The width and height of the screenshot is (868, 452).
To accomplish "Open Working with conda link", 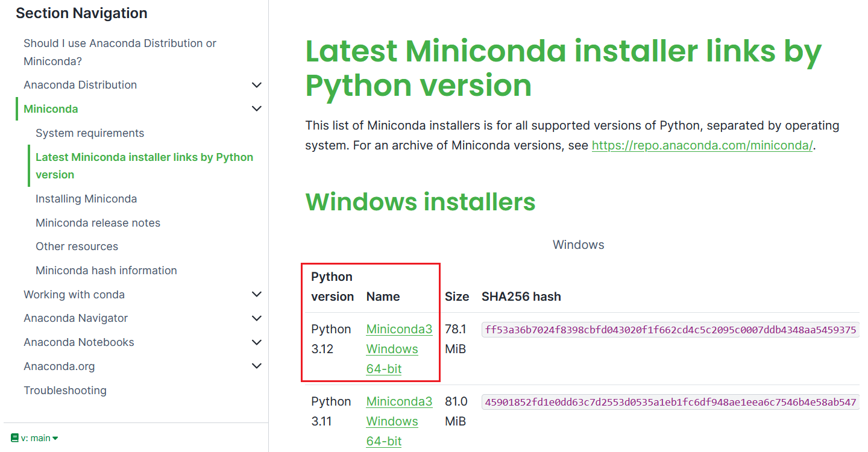I will (x=74, y=295).
